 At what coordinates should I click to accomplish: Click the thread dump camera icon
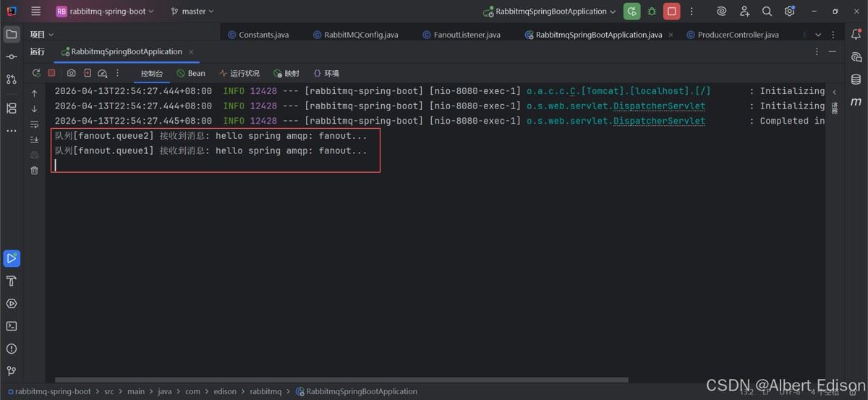tap(71, 73)
